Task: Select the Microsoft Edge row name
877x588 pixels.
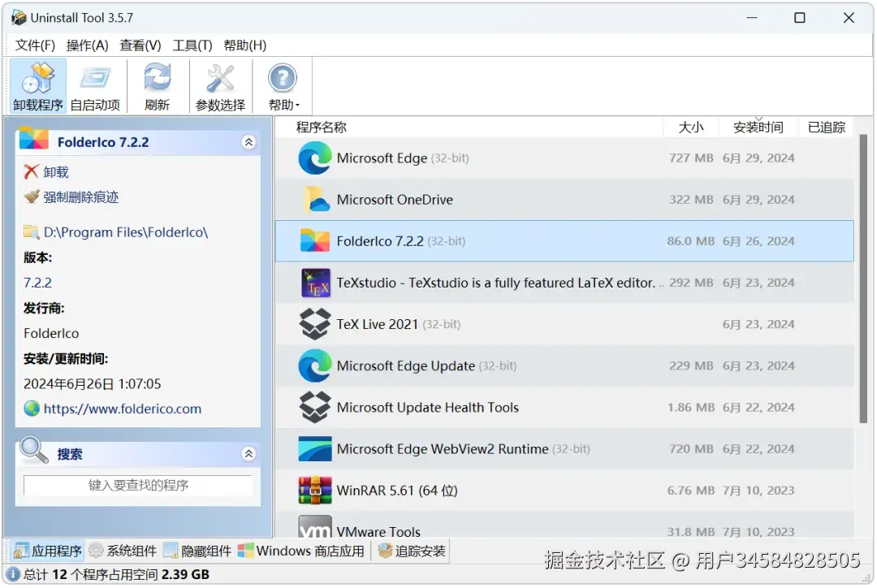Action: [382, 158]
